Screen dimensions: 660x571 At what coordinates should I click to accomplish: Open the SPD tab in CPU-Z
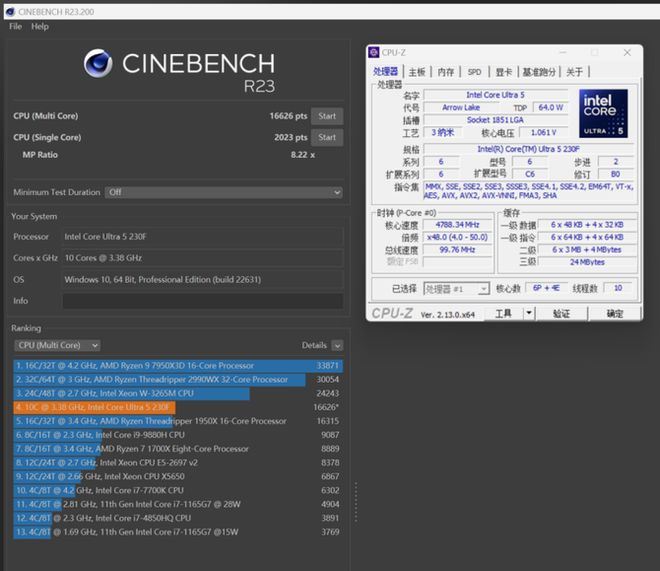pos(474,72)
